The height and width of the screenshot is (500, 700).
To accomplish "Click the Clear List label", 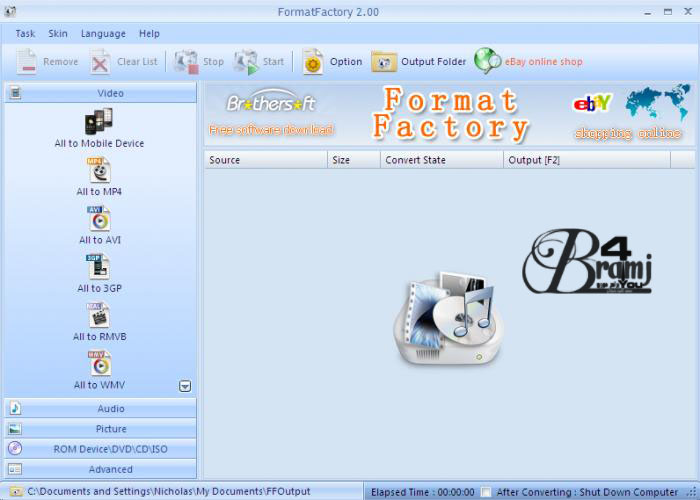I will click(137, 62).
